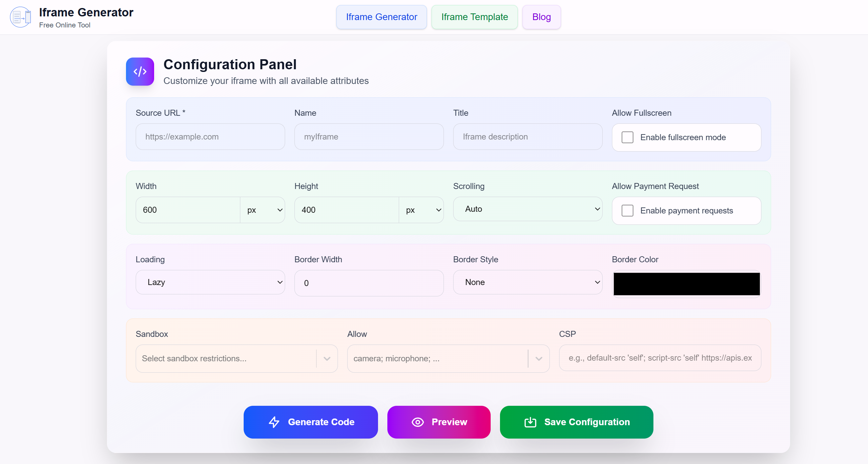This screenshot has width=868, height=464.
Task: Click the Sandbox dropdown chevron icon
Action: [327, 358]
